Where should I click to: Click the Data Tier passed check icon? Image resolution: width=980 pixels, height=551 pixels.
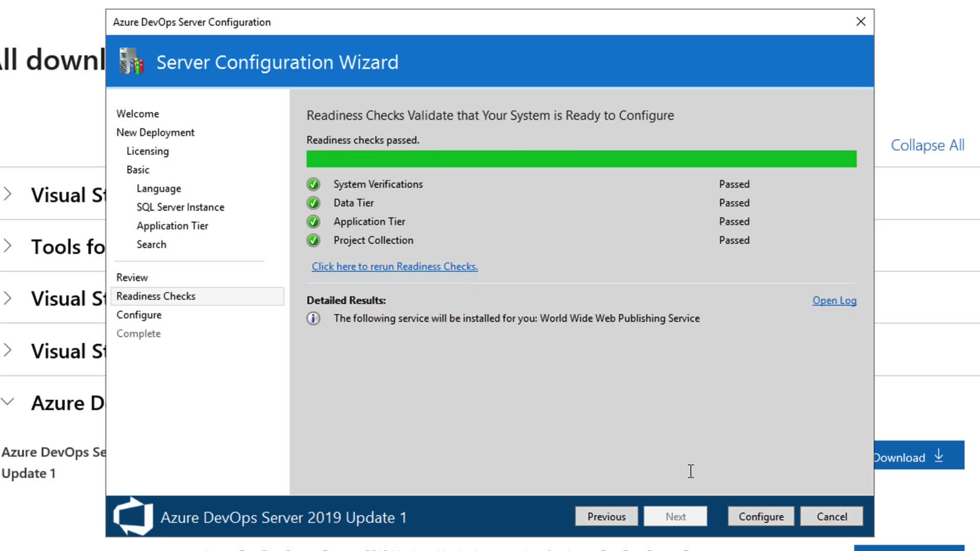click(x=313, y=203)
